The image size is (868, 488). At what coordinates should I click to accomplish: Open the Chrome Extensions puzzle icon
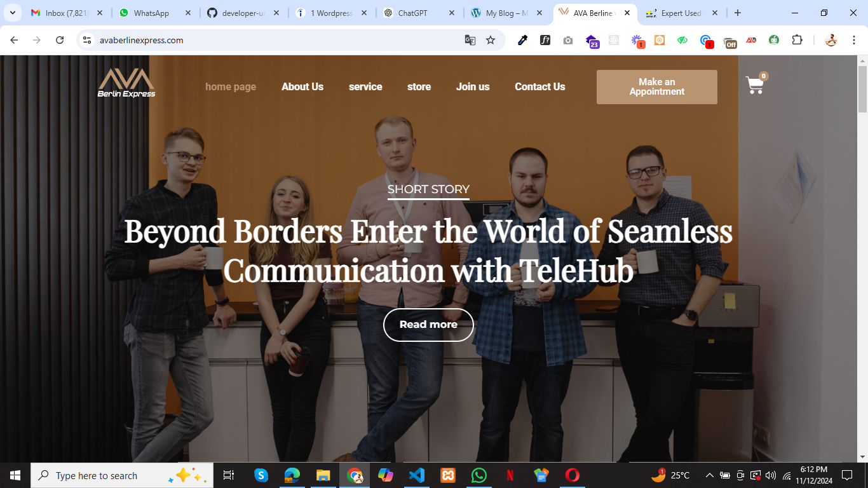point(797,40)
